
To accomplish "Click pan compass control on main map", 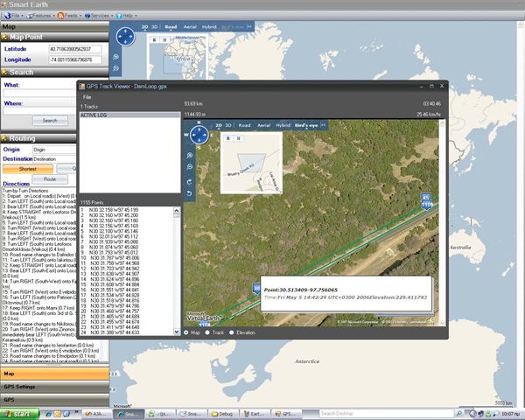I will (x=125, y=37).
